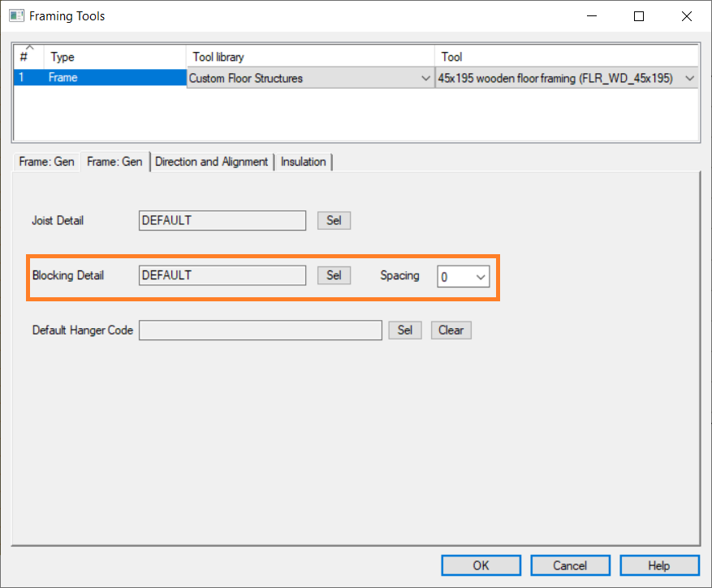Image resolution: width=712 pixels, height=588 pixels.
Task: Open Help for Framing Tools
Action: coord(658,565)
